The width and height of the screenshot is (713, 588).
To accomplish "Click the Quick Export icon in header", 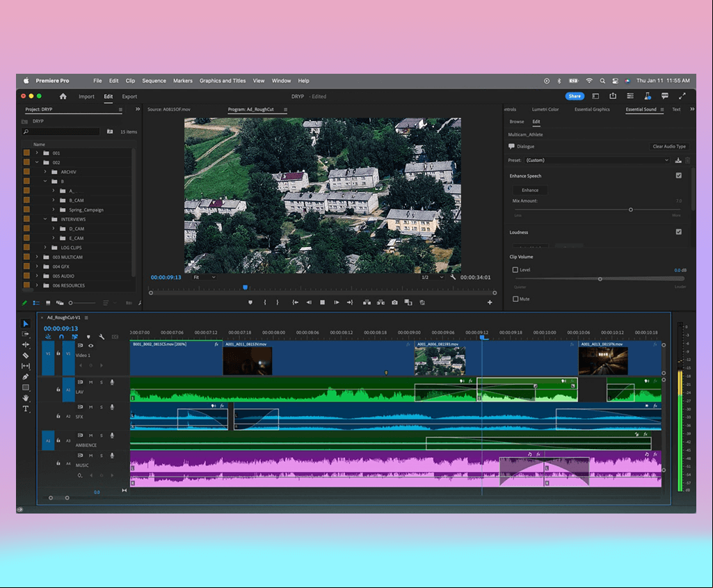I will click(x=613, y=96).
